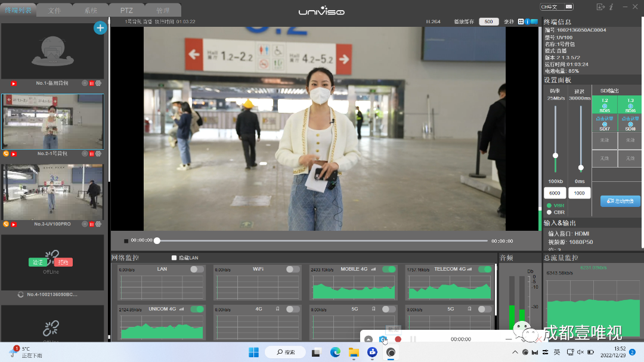The image size is (644, 362).
Task: Click the video playback progress slider handle
Action: (x=157, y=241)
